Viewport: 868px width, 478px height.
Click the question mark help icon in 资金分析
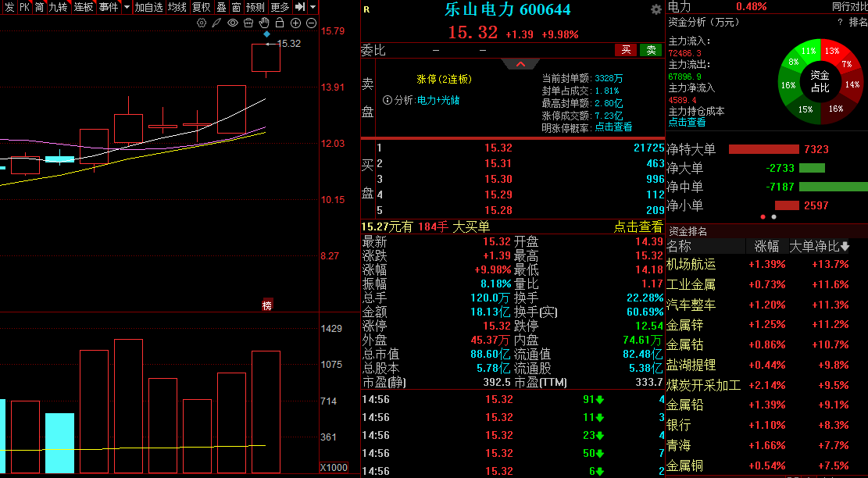[840, 22]
